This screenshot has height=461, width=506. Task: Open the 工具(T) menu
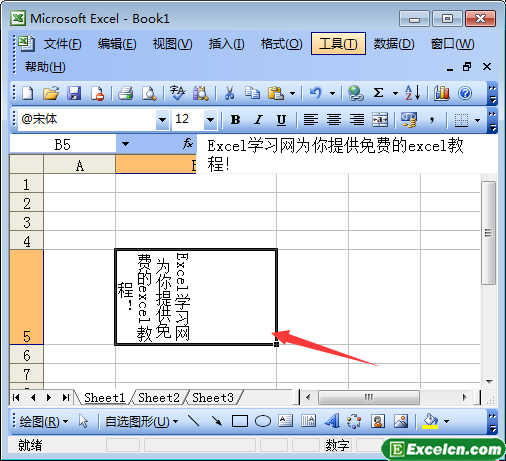[338, 43]
